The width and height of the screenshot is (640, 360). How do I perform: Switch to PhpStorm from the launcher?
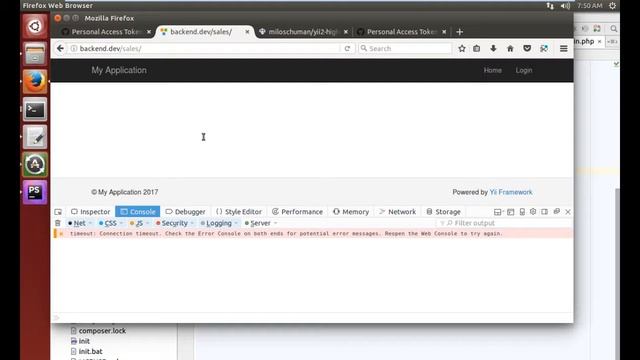click(x=35, y=192)
